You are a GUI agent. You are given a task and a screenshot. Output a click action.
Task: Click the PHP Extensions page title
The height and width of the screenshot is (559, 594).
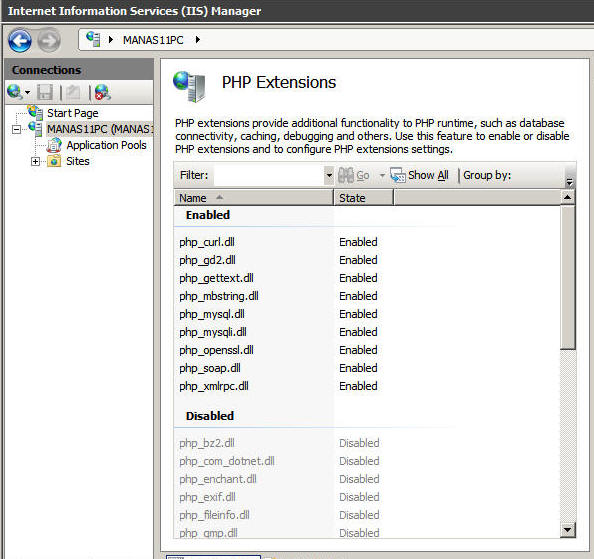[279, 83]
